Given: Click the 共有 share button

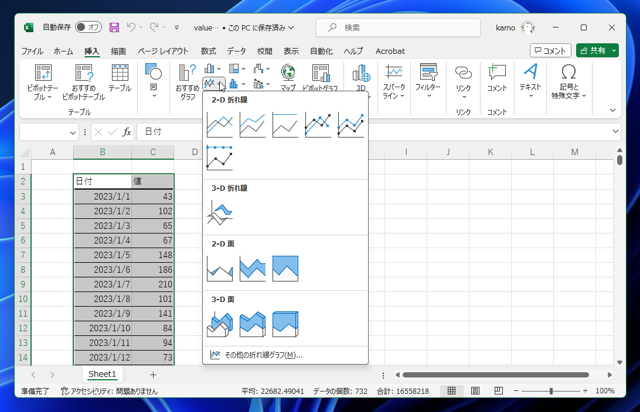Looking at the screenshot, I should point(597,51).
